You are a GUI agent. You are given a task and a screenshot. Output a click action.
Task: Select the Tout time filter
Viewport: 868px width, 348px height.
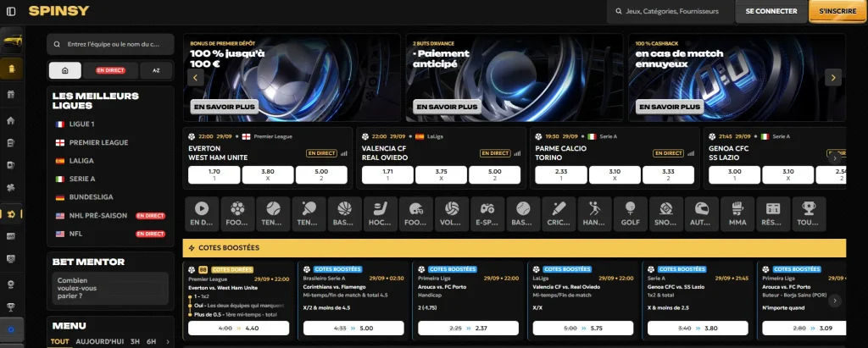coord(60,341)
